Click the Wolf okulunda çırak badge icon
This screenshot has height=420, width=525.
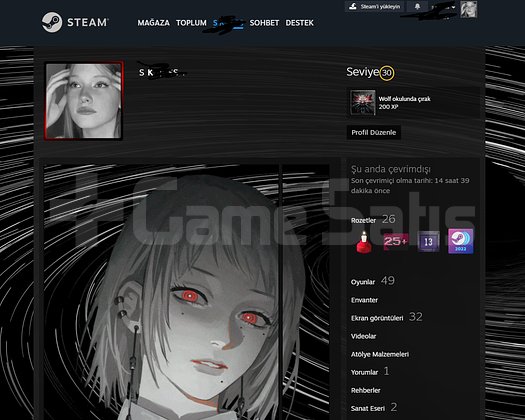(363, 102)
